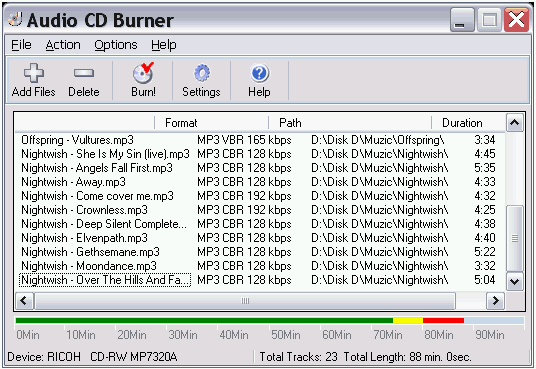Open the Options menu
This screenshot has width=536, height=369.
click(x=116, y=45)
